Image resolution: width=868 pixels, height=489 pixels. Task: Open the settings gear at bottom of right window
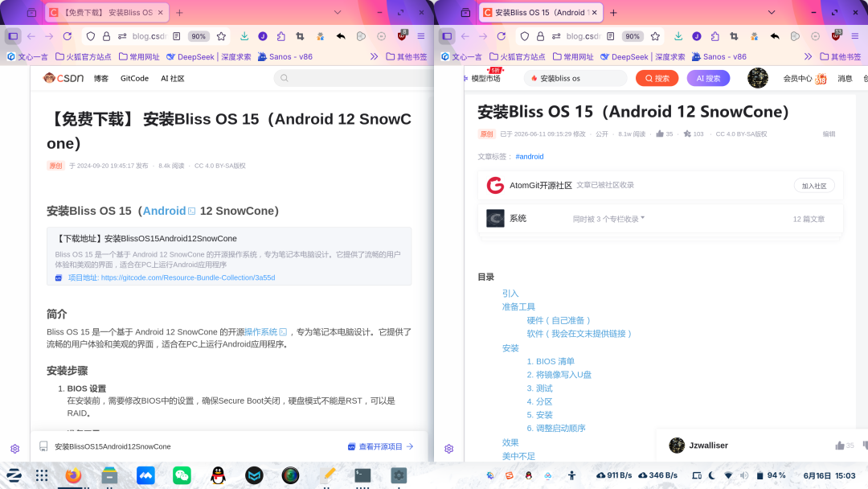point(449,449)
